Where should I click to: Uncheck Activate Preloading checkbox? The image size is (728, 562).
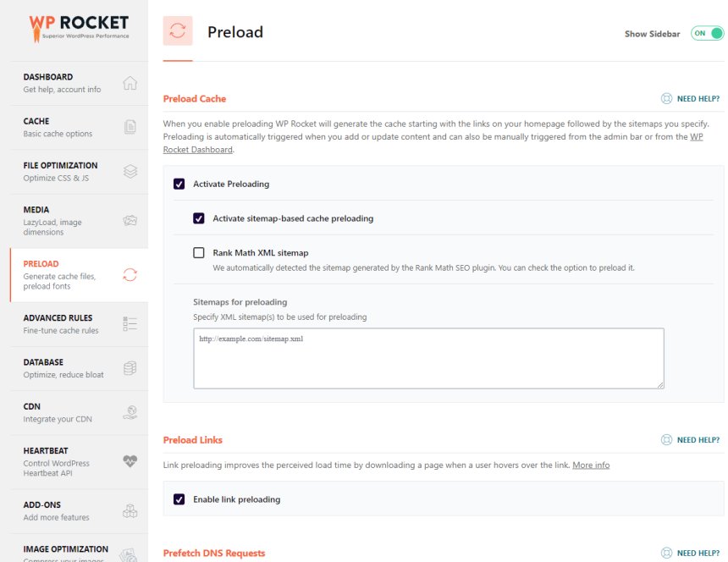coord(179,184)
